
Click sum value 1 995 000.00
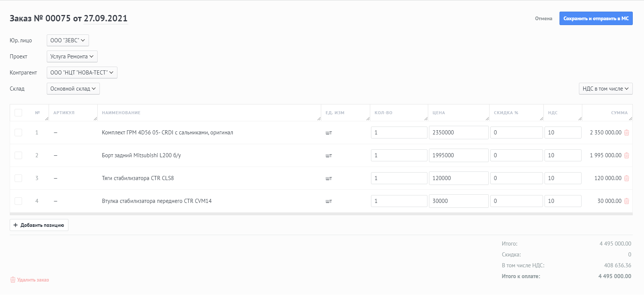pyautogui.click(x=605, y=155)
